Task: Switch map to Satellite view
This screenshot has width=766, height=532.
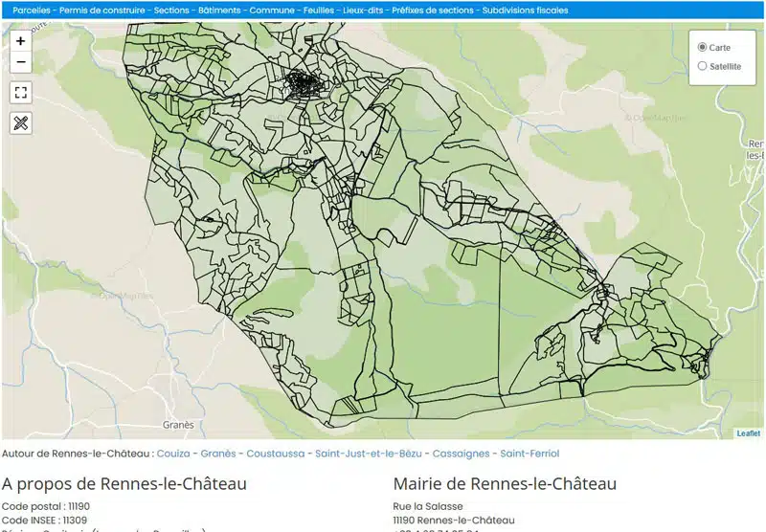Action: (x=702, y=66)
